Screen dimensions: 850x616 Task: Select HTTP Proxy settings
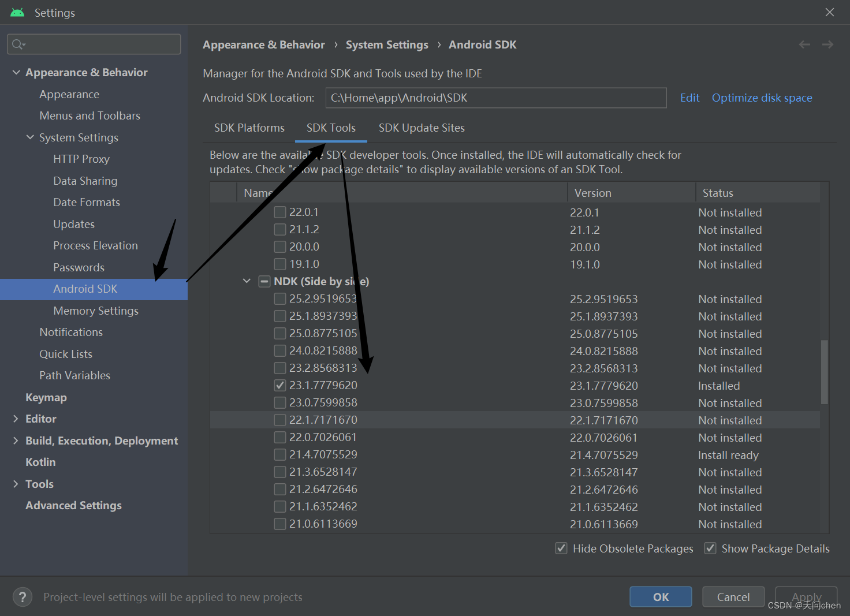[x=81, y=159]
